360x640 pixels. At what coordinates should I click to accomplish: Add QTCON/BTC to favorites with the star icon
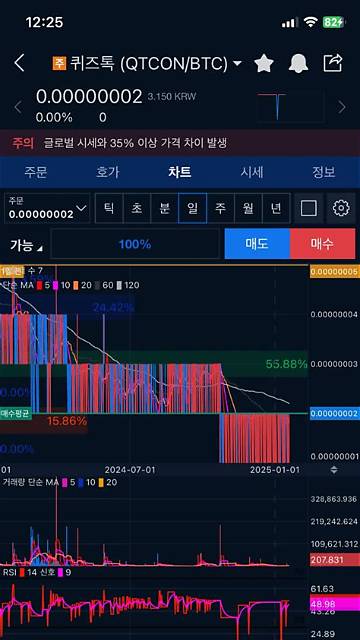click(264, 63)
